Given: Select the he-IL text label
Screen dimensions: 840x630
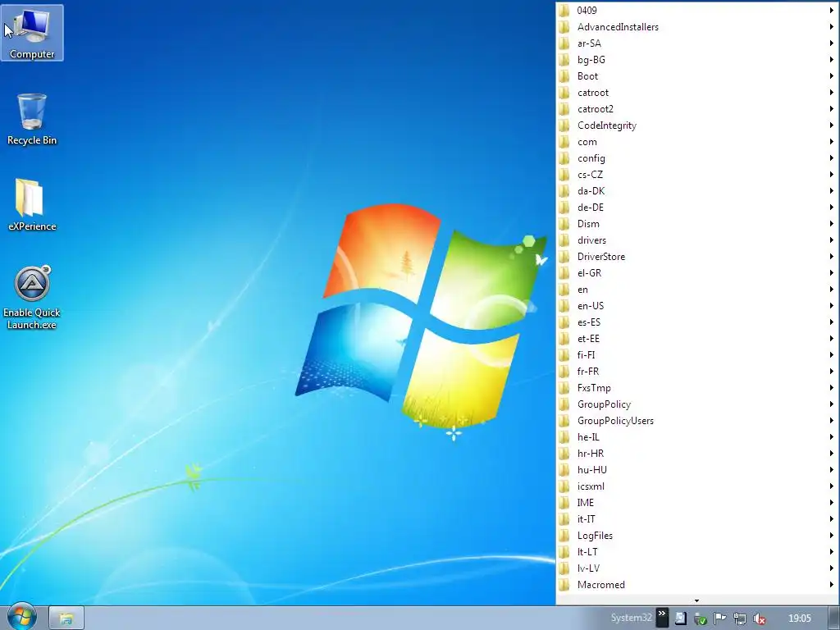Looking at the screenshot, I should pyautogui.click(x=588, y=437).
